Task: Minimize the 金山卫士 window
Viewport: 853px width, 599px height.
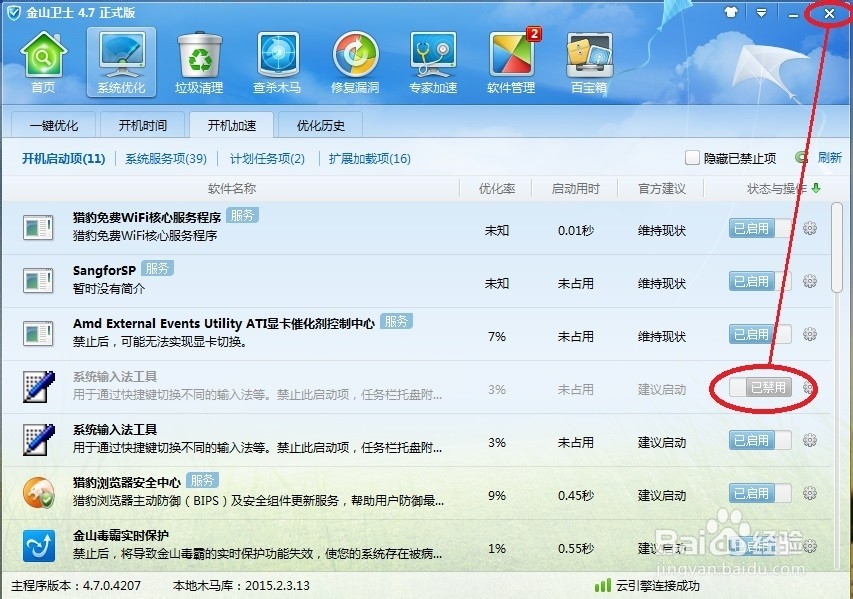Action: [x=793, y=14]
